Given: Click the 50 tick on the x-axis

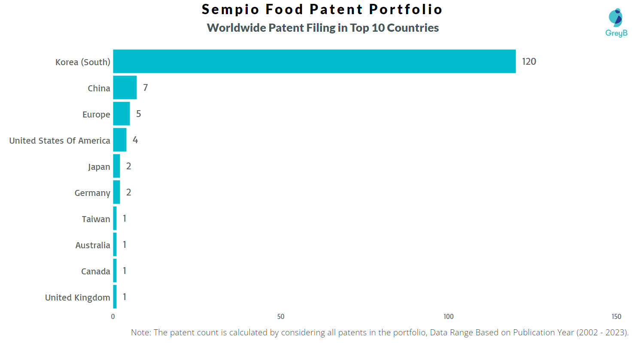Looking at the screenshot, I should coord(281,317).
